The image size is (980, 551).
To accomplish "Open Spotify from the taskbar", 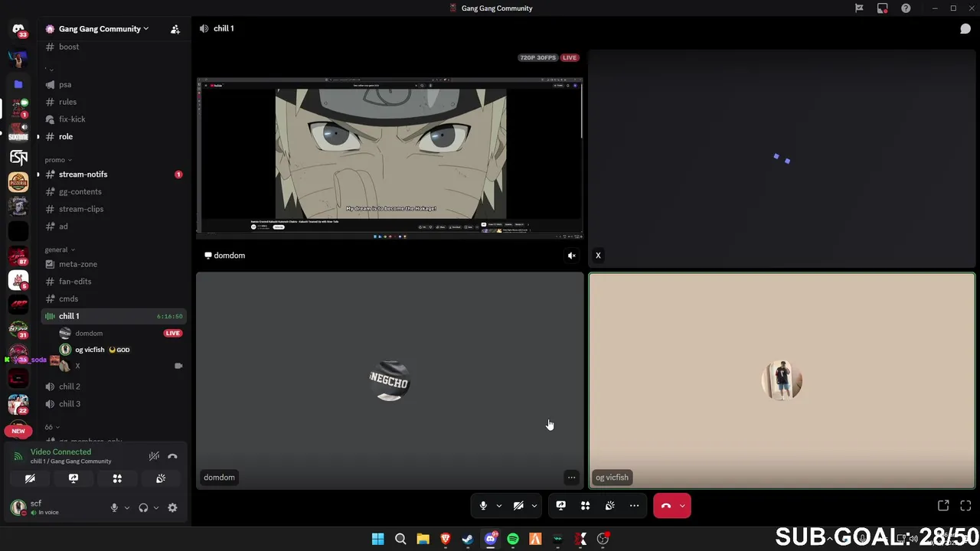I will pyautogui.click(x=513, y=540).
